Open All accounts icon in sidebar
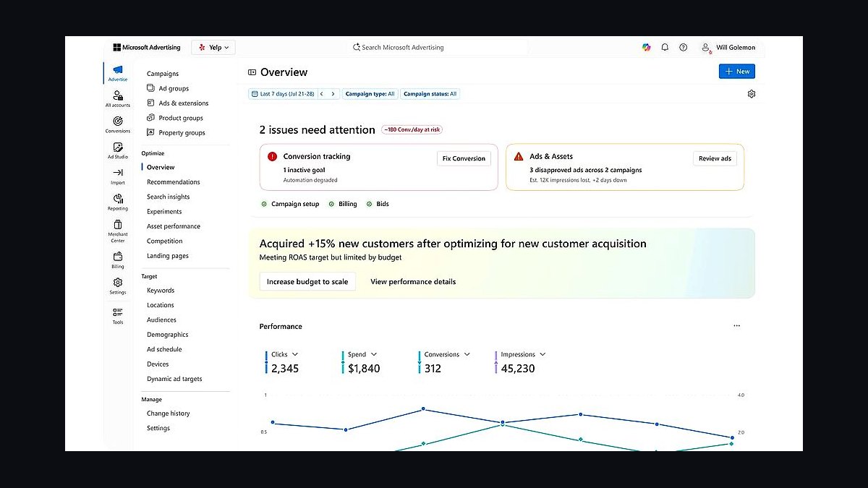The width and height of the screenshot is (868, 488). [x=117, y=98]
